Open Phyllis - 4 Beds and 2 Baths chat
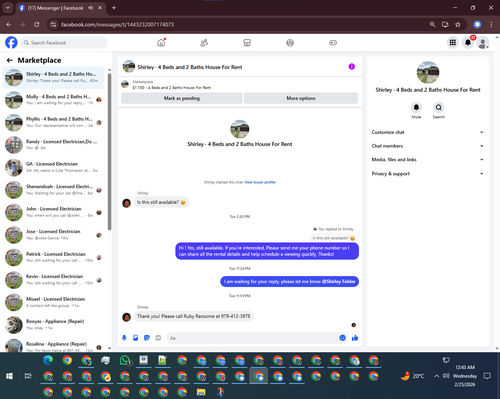This screenshot has width=500, height=399. (x=53, y=122)
